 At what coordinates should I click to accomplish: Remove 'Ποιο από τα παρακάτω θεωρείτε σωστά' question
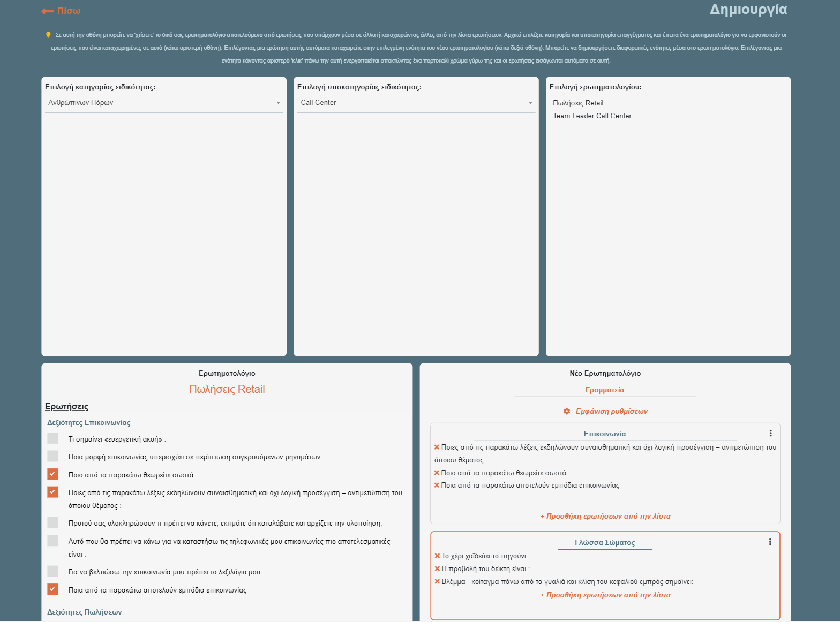[437, 473]
